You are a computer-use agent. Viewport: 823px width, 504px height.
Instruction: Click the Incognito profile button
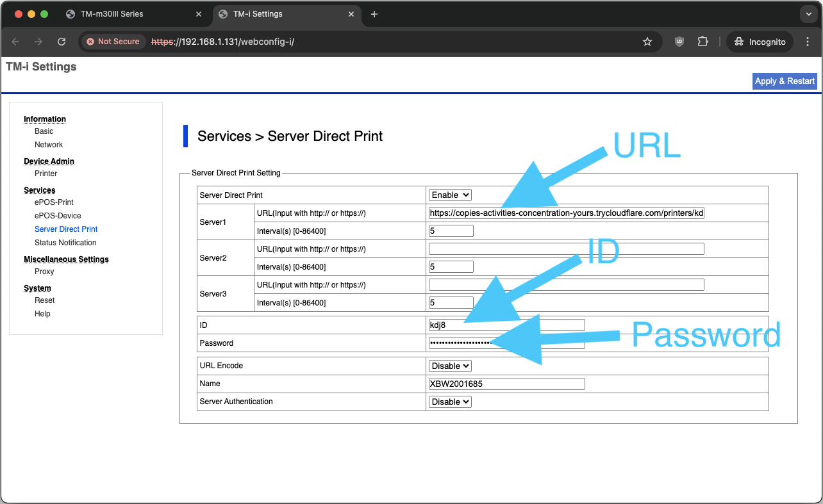pos(760,42)
